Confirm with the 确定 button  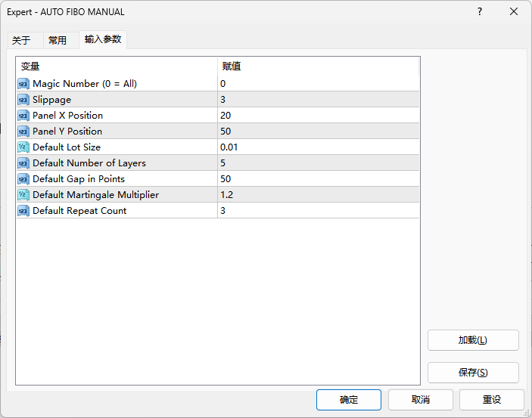349,400
